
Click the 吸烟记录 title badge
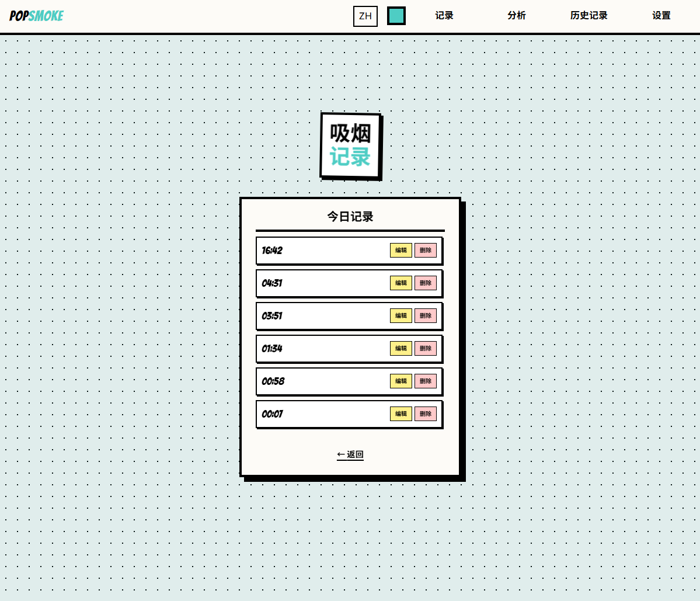pyautogui.click(x=350, y=146)
